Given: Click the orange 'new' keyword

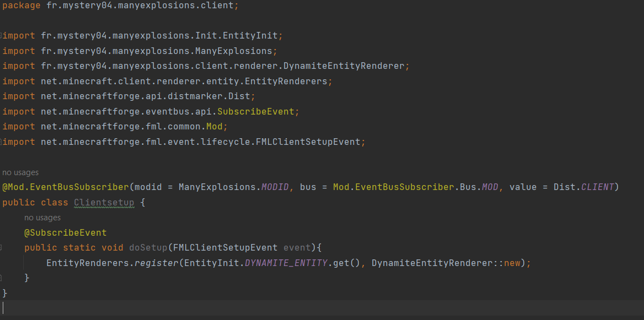Looking at the screenshot, I should [x=512, y=263].
